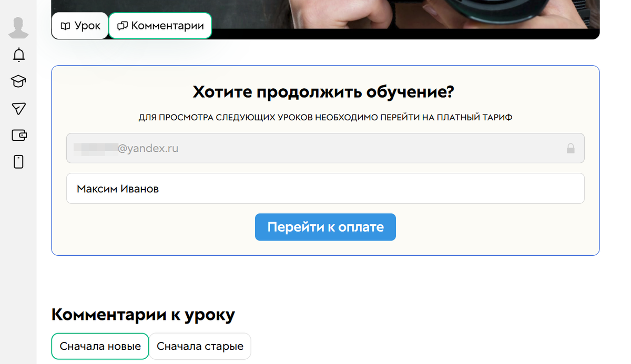Viewport: 631px width, 364px height.
Task: Open courses via the graduation cap icon
Action: pos(18,81)
